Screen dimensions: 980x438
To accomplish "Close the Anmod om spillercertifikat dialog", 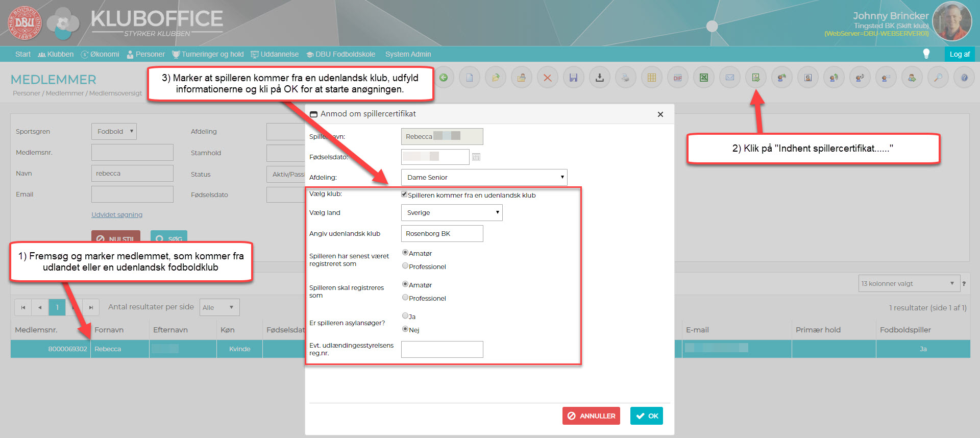I will pos(660,114).
